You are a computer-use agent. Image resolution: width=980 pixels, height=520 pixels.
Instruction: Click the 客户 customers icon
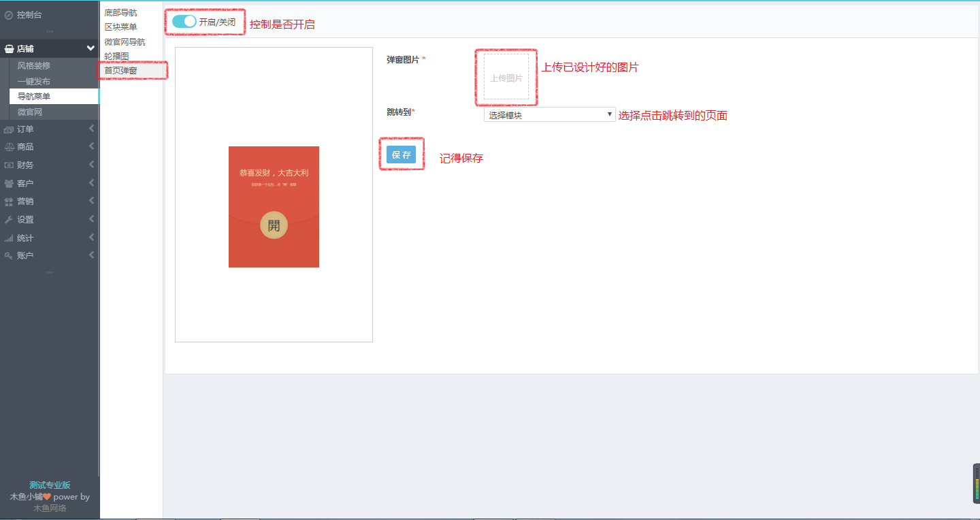click(x=9, y=184)
